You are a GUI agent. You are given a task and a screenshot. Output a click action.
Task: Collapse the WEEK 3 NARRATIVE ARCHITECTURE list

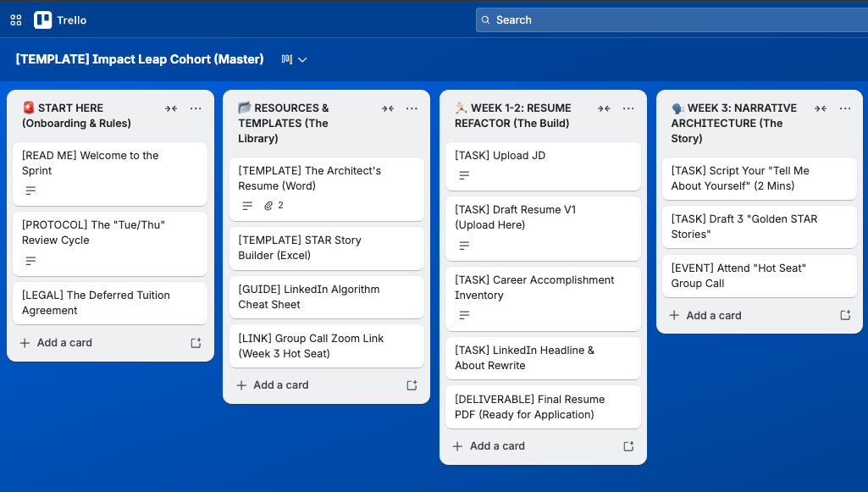click(820, 108)
